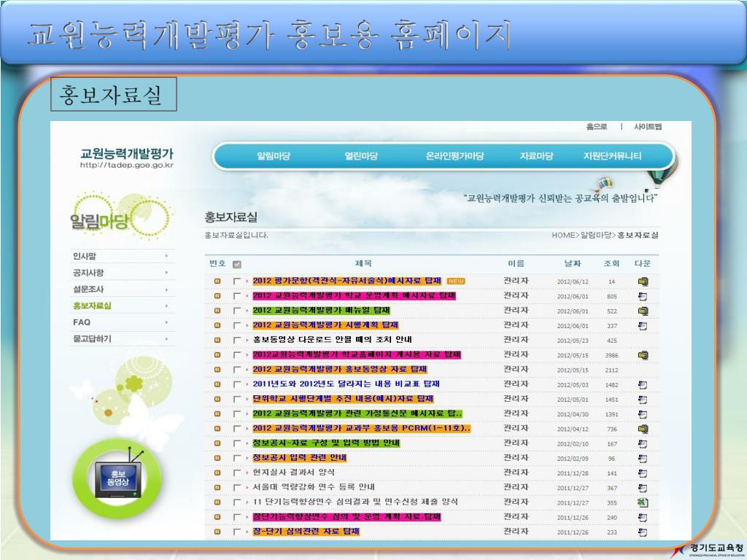The width and height of the screenshot is (747, 560).
Task: Expand the FAQ sidebar arrow
Action: (166, 322)
